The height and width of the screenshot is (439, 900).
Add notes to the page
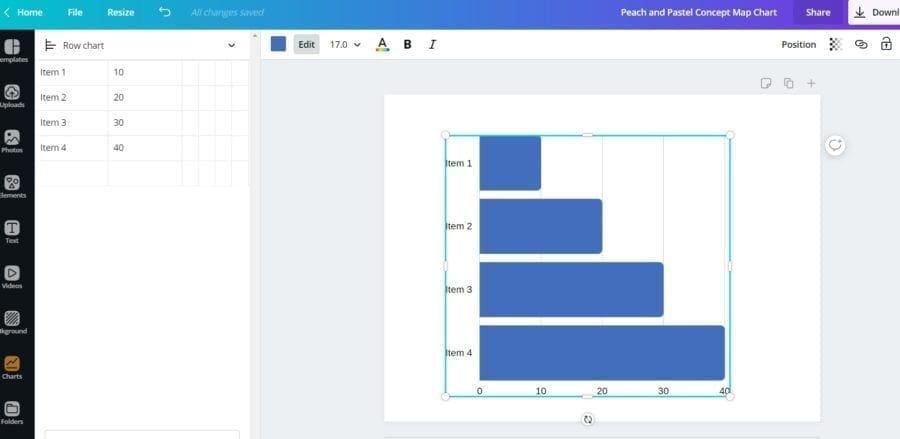(766, 83)
